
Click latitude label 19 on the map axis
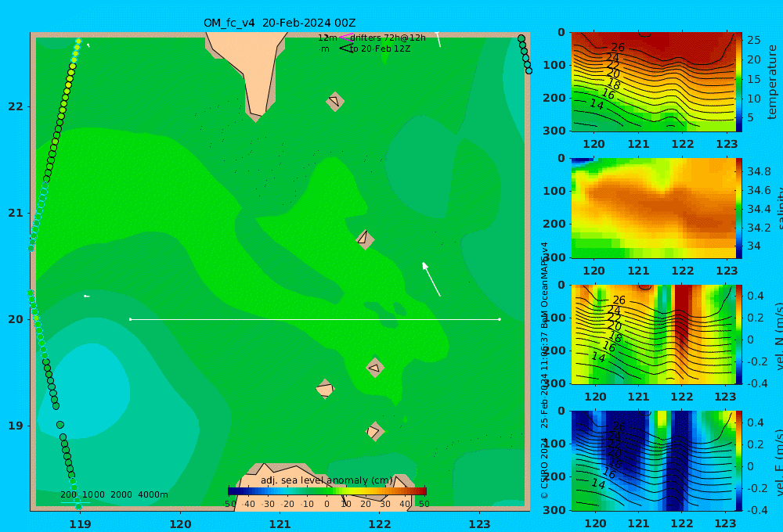(16, 426)
